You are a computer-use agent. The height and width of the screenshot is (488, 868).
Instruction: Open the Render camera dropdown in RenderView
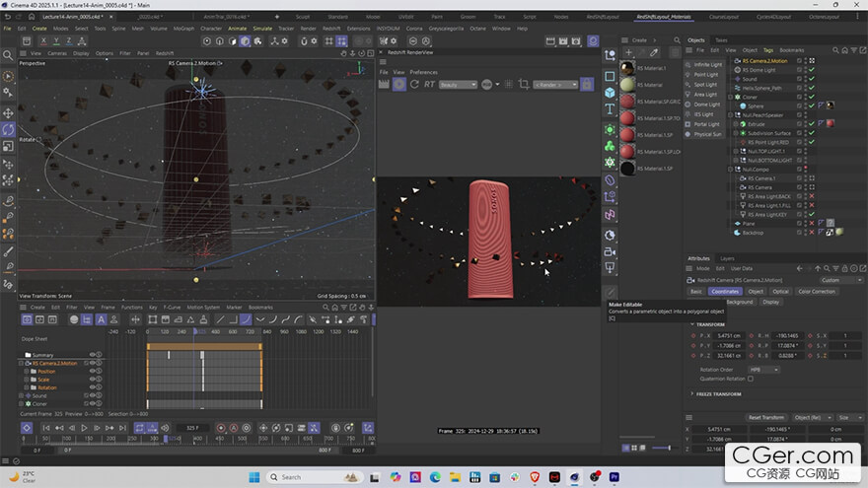click(555, 85)
